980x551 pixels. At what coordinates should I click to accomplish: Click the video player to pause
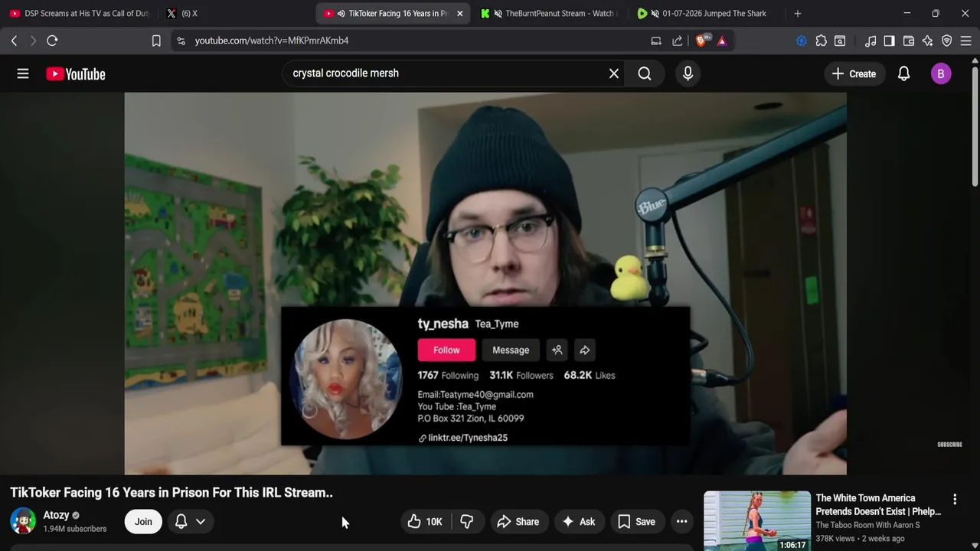[485, 283]
